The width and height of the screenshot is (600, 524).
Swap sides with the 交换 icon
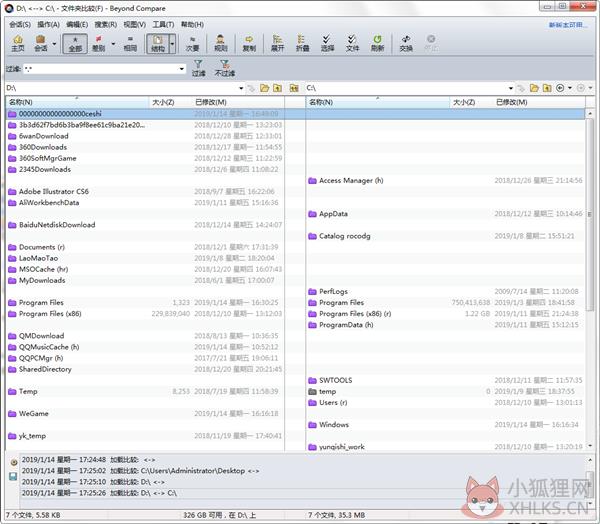click(x=406, y=44)
